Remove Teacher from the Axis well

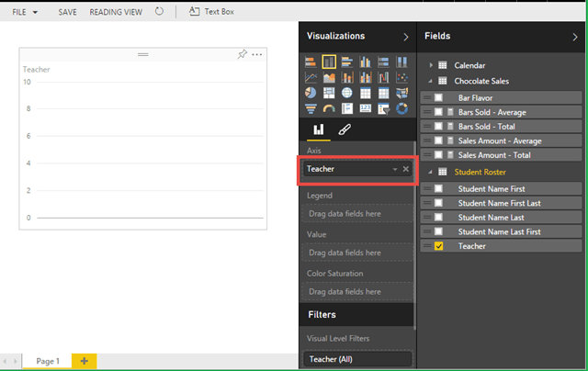[x=405, y=170]
